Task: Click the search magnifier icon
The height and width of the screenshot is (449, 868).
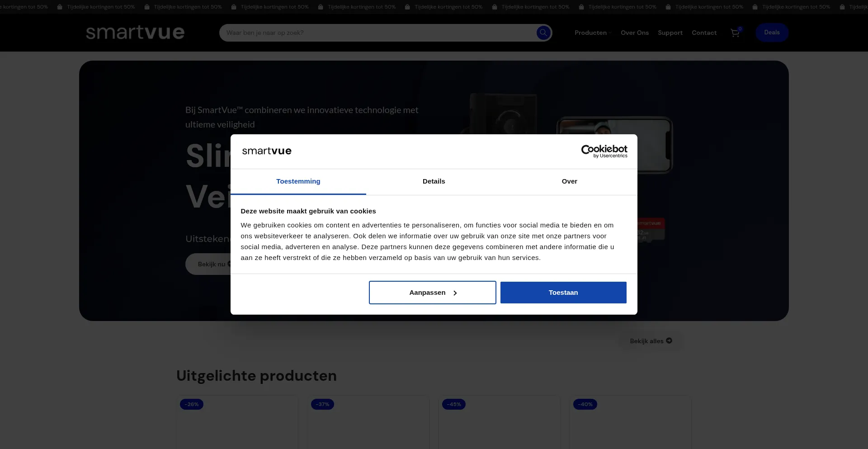Action: click(x=543, y=33)
